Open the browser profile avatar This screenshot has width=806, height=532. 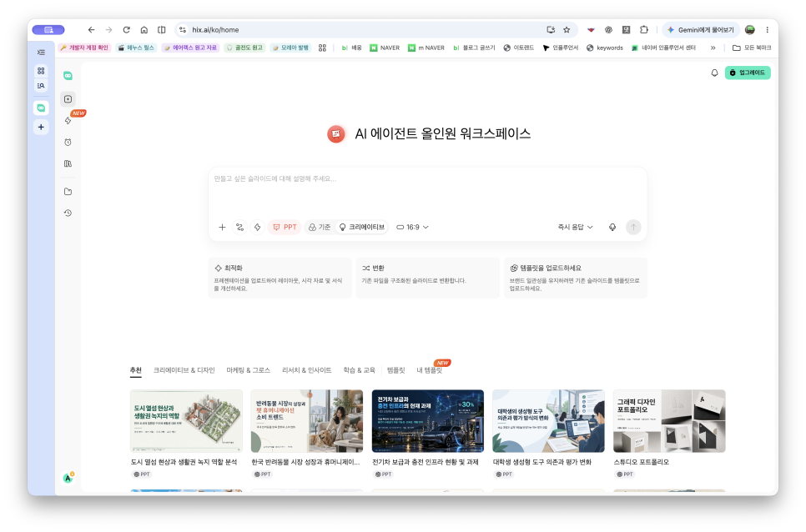[750, 30]
